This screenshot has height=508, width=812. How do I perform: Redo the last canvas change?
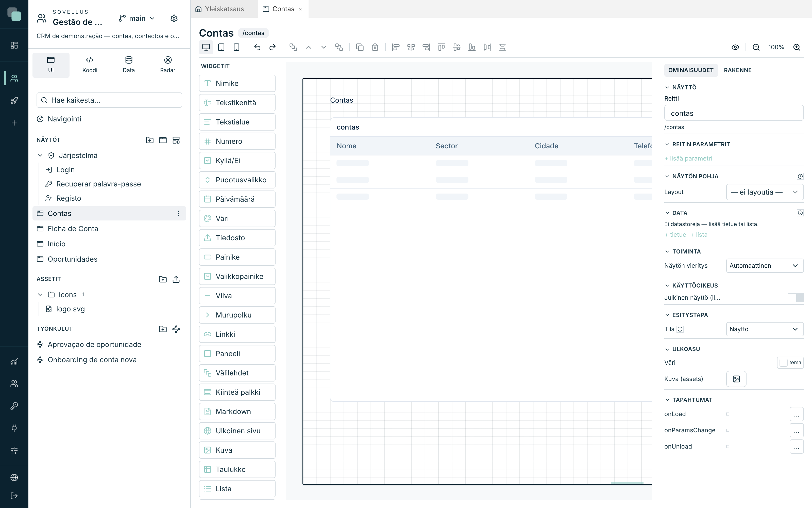(x=273, y=47)
